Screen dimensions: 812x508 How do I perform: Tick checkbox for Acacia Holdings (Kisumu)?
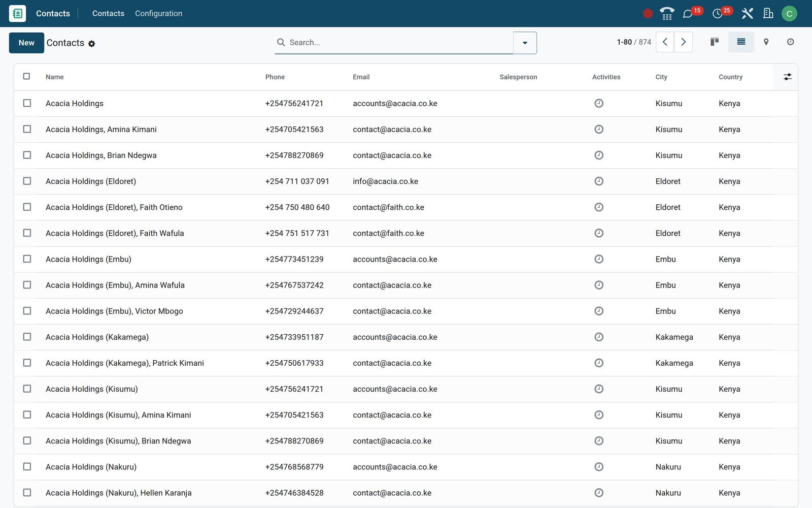click(x=27, y=389)
